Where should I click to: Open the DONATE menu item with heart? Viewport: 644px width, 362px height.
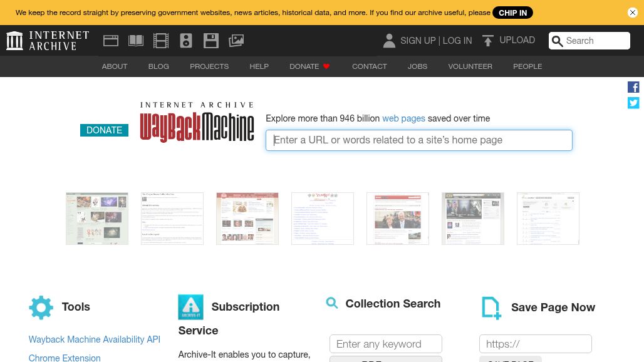(x=309, y=66)
